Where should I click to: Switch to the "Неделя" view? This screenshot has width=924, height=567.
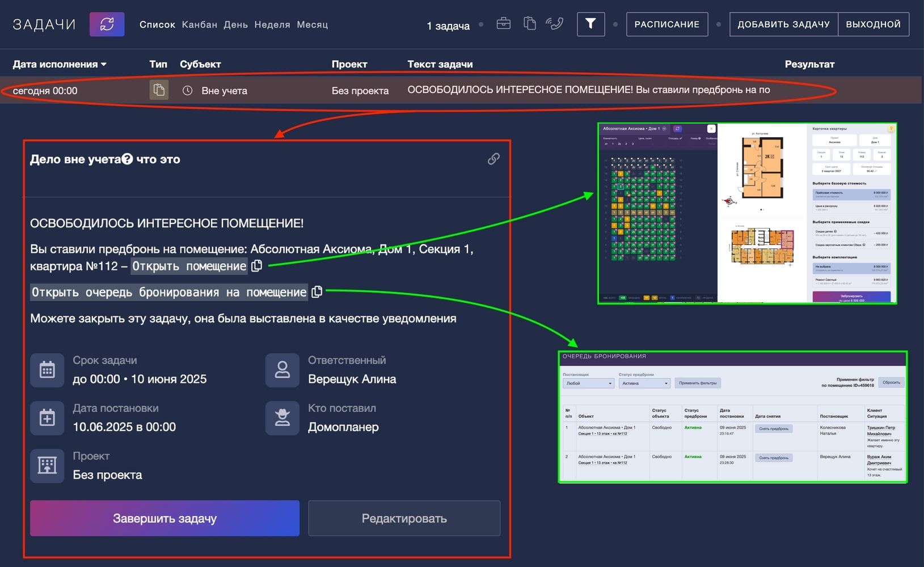272,25
